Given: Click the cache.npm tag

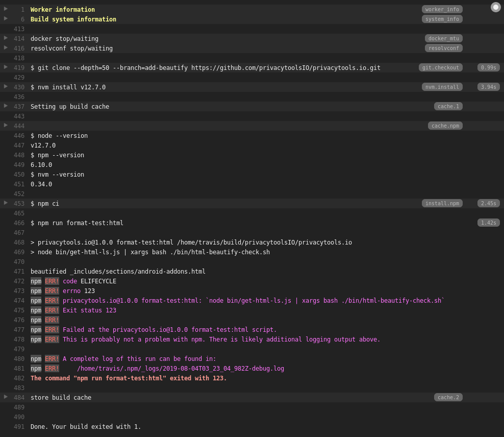Looking at the screenshot, I should pos(445,126).
